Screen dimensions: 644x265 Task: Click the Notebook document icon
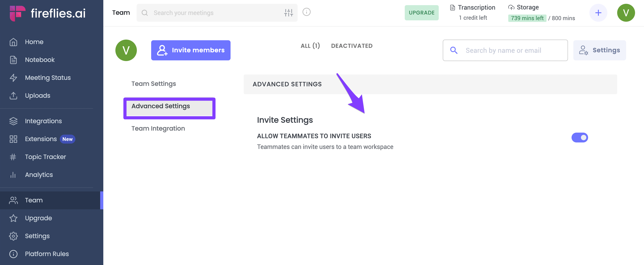(13, 60)
